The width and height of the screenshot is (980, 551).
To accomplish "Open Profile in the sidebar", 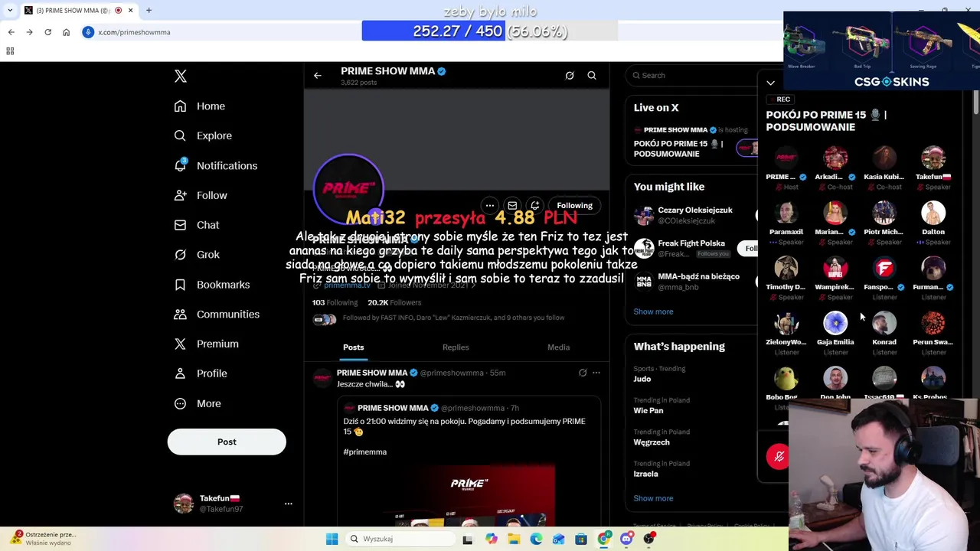I will [201, 373].
